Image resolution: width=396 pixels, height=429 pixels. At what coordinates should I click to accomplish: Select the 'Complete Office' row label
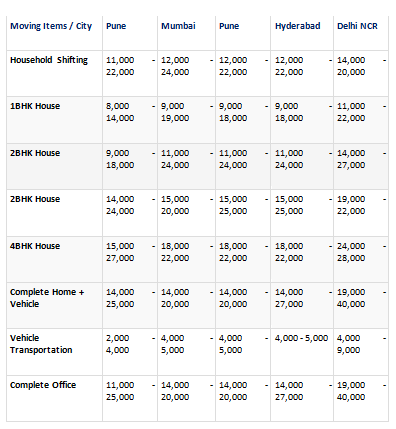click(x=43, y=385)
